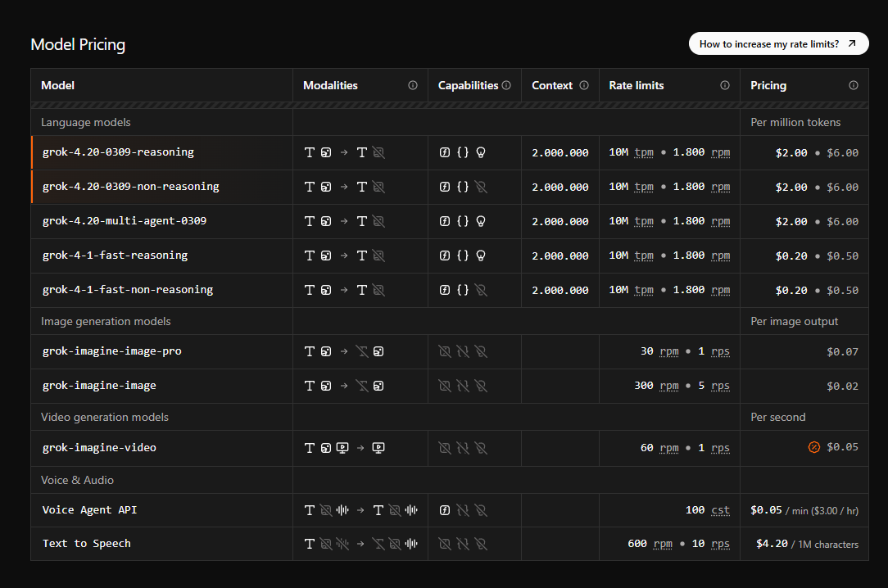This screenshot has height=588, width=888.
Task: Click video output icon for grok-imagine-video
Action: click(378, 448)
